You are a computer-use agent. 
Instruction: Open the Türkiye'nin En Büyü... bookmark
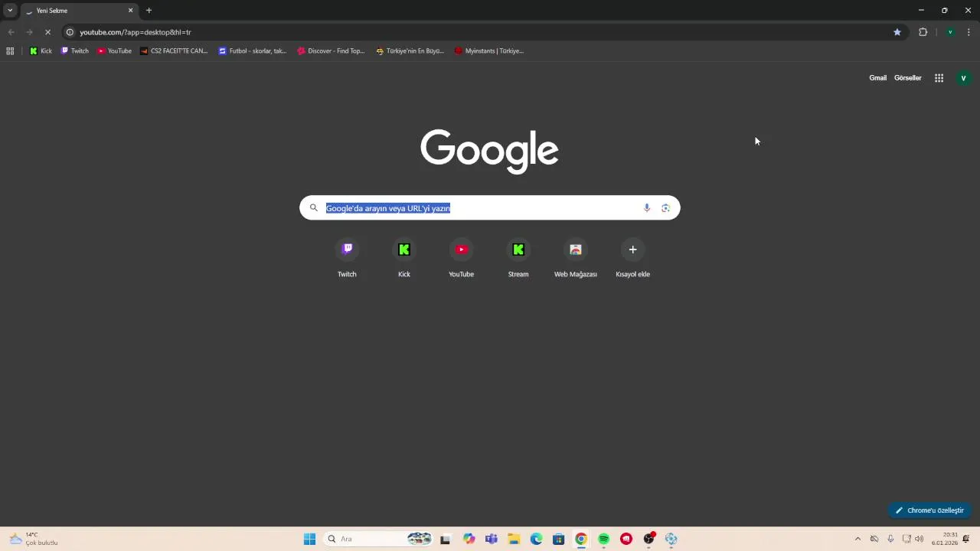(410, 51)
